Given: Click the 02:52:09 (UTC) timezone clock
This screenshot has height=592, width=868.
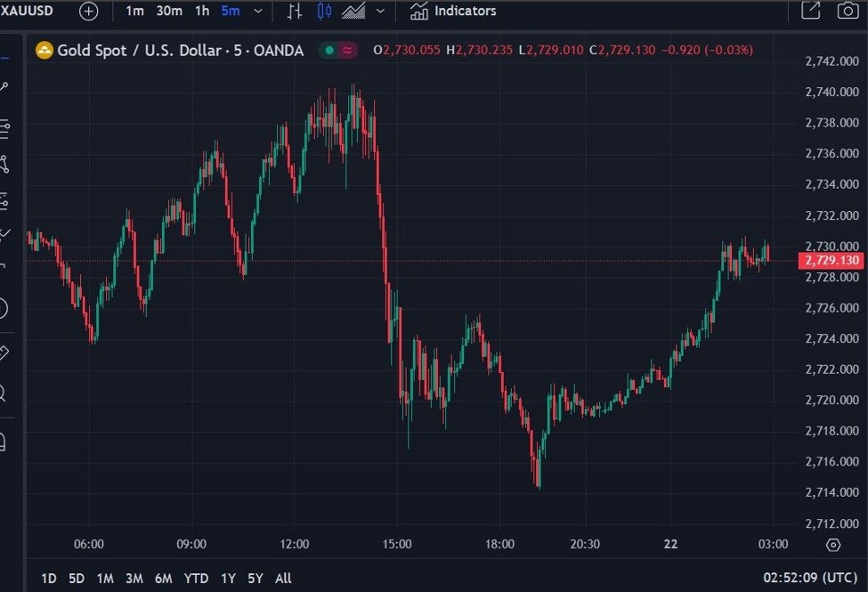Looking at the screenshot, I should pyautogui.click(x=808, y=579).
